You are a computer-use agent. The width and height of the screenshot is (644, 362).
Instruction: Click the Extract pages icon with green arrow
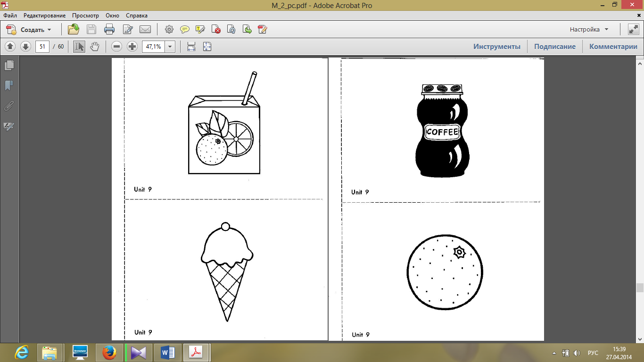coord(247,30)
